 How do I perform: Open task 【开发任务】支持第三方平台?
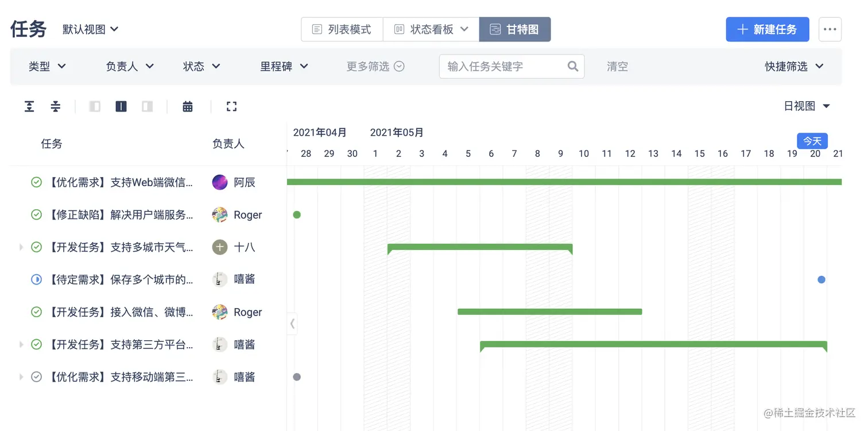(121, 344)
